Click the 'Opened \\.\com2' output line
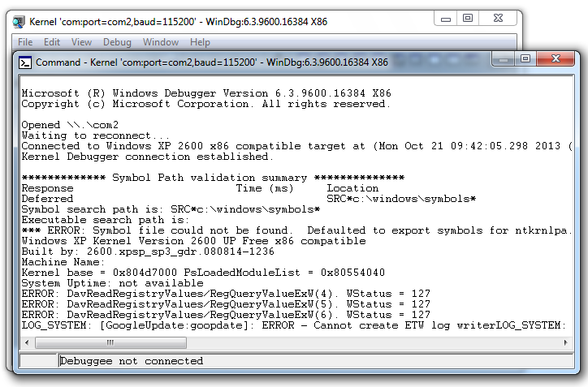The height and width of the screenshot is (387, 588). [x=70, y=125]
